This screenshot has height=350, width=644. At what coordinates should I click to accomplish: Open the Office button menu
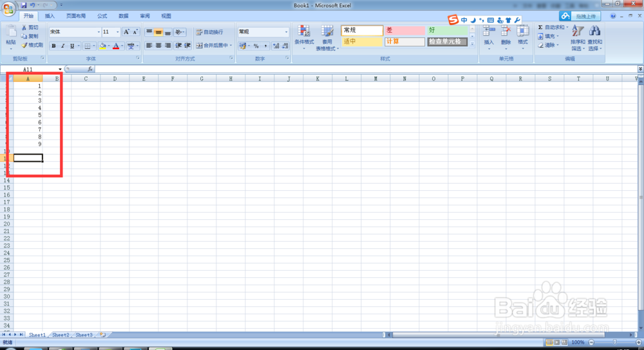click(x=8, y=8)
